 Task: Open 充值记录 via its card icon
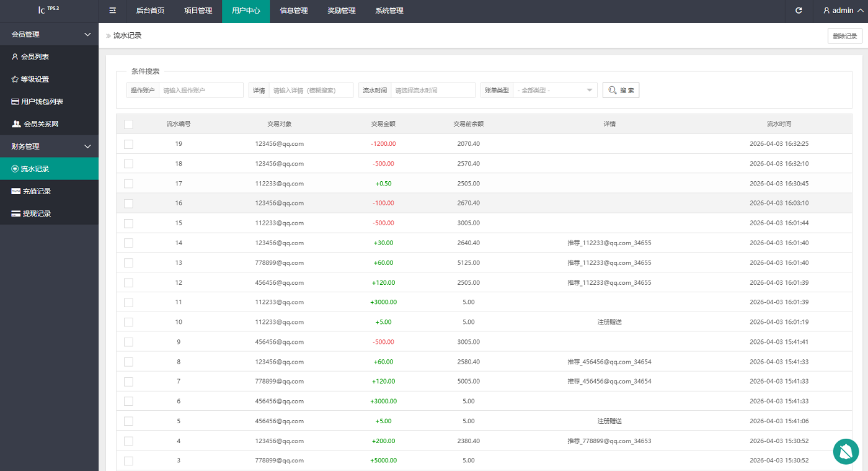point(15,191)
